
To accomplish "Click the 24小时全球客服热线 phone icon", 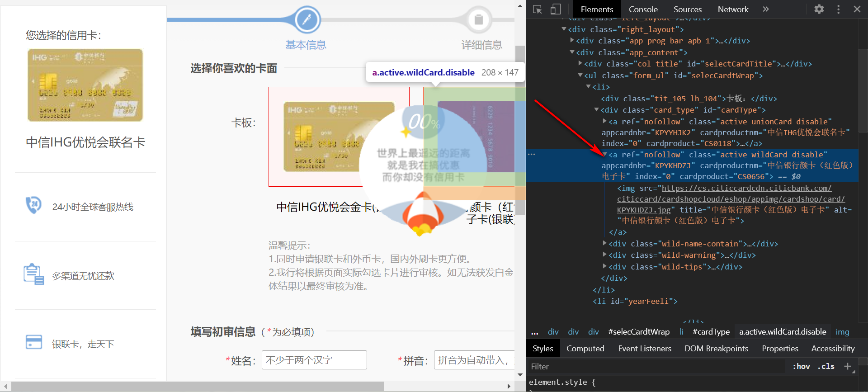I will tap(33, 205).
